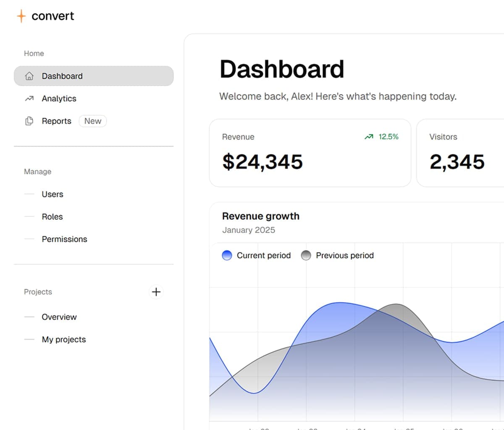
Task: Select the Dashboard home icon
Action: point(29,76)
